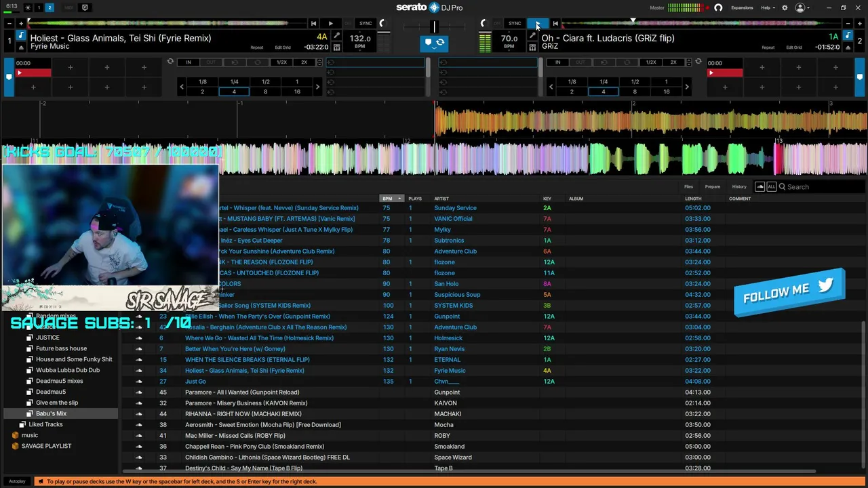Image resolution: width=868 pixels, height=488 pixels.
Task: Eject the track from right deck
Action: (847, 47)
